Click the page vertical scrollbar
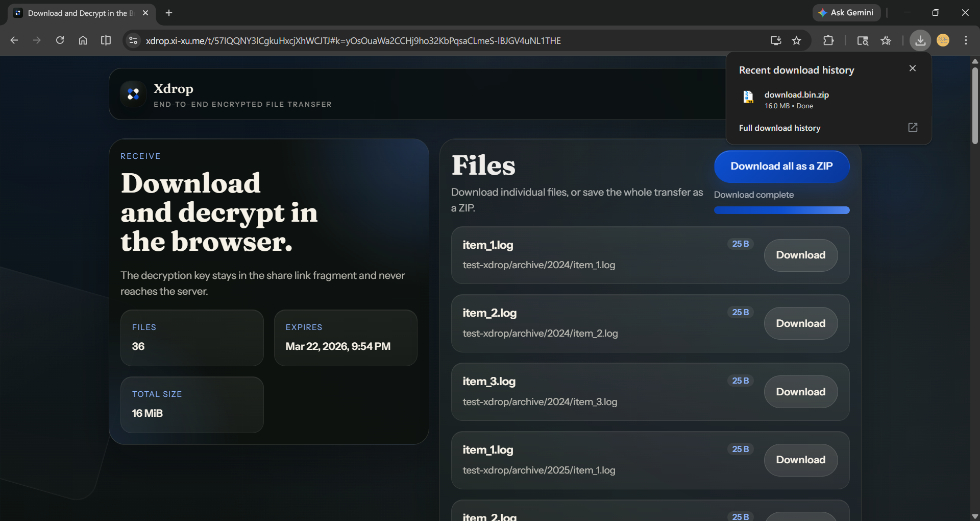This screenshot has width=980, height=521. click(x=975, y=105)
